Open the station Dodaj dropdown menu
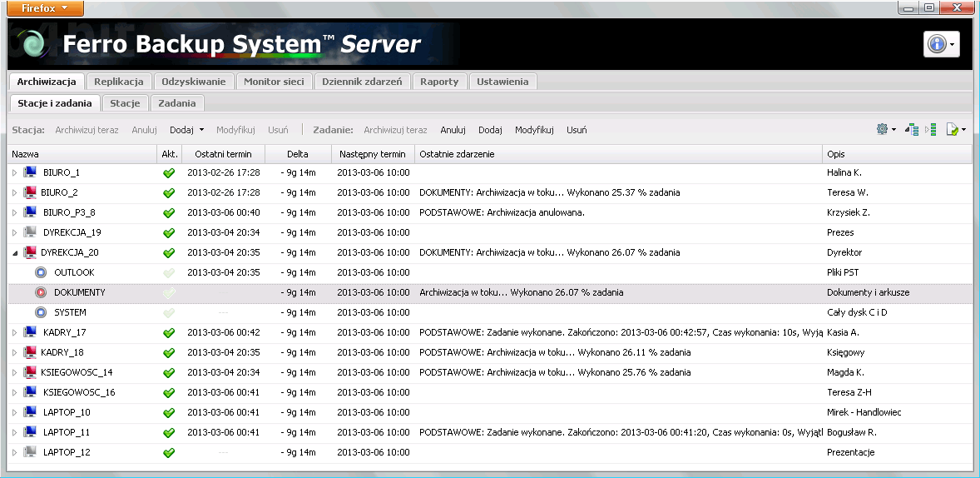Viewport: 980px width, 478px height. (x=186, y=130)
